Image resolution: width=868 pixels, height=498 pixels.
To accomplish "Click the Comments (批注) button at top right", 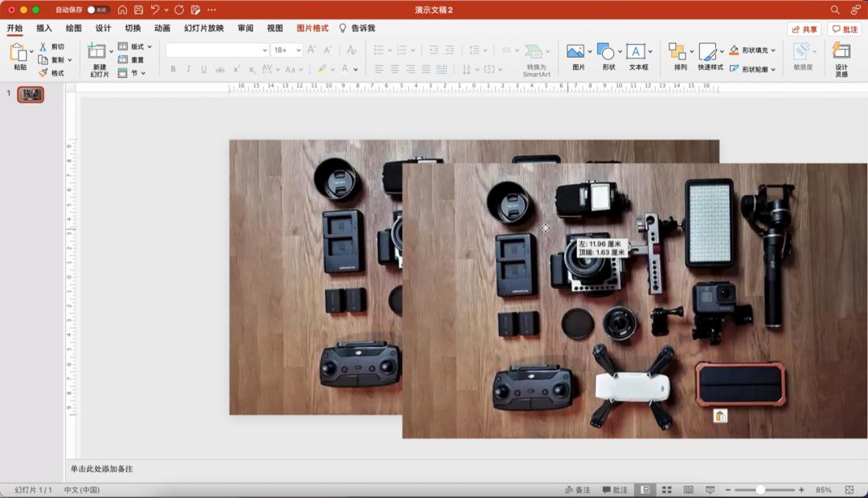I will [x=845, y=29].
